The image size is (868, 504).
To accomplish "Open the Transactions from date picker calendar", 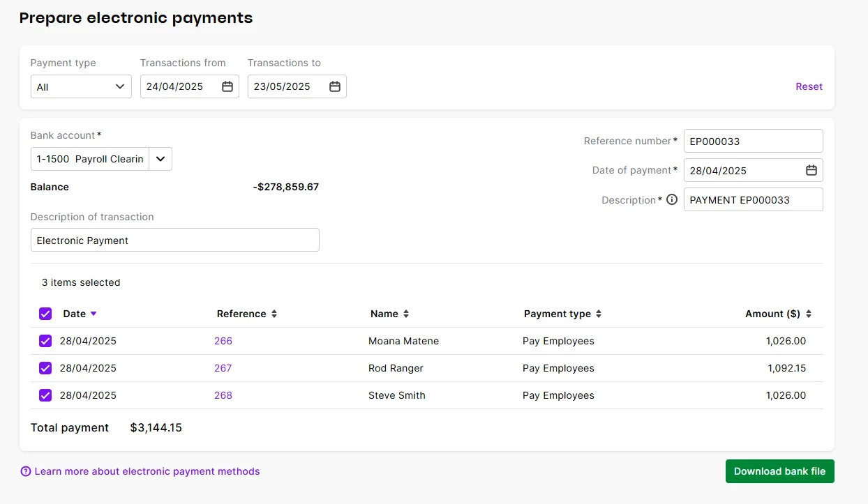I will click(x=227, y=86).
